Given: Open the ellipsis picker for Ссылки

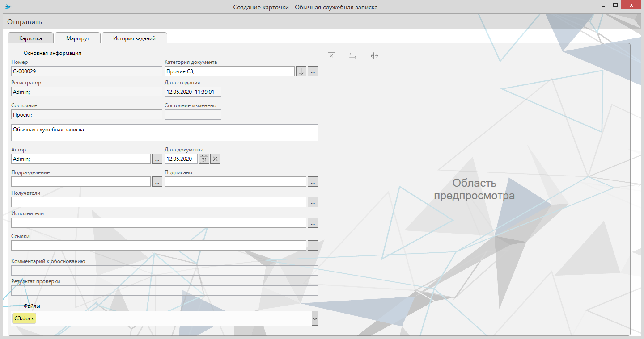Looking at the screenshot, I should (313, 245).
